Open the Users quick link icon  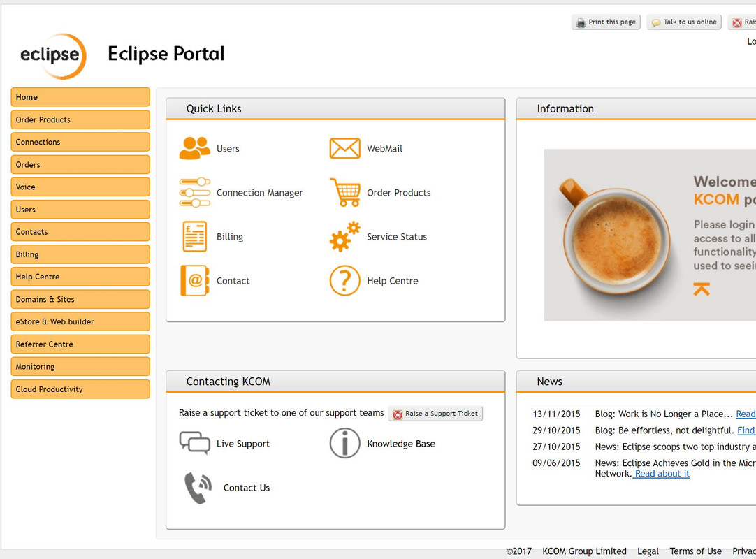tap(195, 148)
